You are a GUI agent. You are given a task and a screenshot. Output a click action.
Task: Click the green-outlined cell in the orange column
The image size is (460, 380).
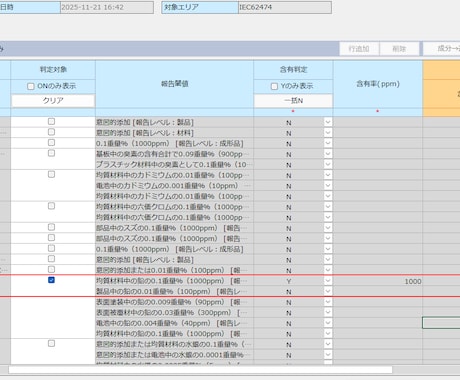point(441,323)
